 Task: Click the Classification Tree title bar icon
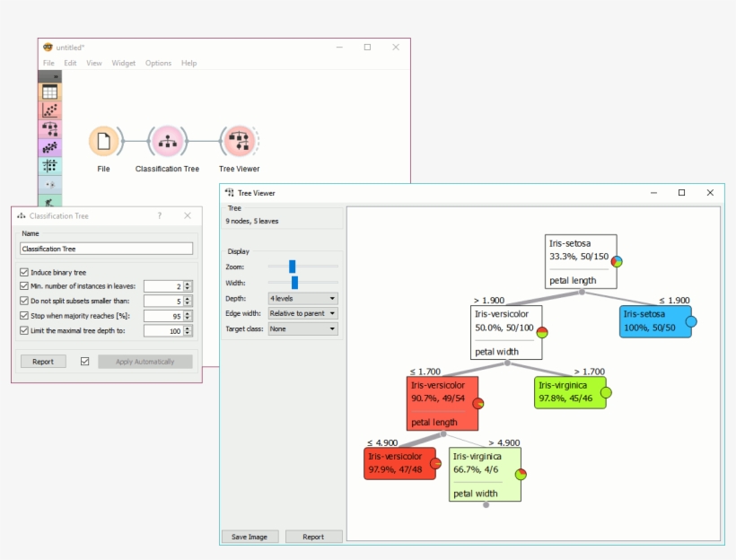tap(22, 216)
